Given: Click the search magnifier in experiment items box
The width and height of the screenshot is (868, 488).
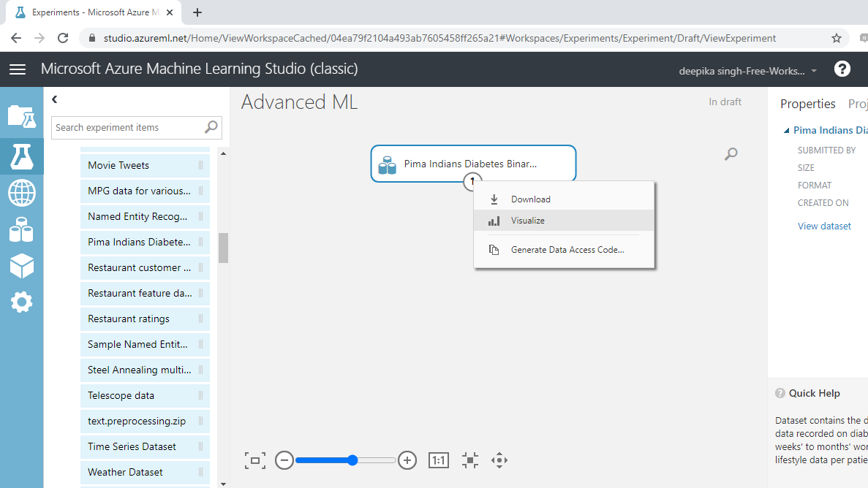Looking at the screenshot, I should tap(211, 127).
